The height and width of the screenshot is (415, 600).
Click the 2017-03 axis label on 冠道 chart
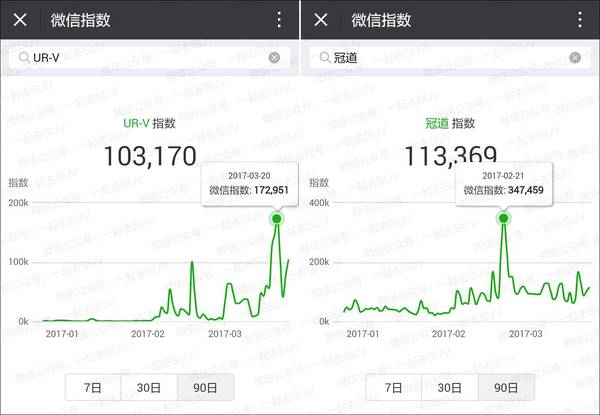click(526, 334)
